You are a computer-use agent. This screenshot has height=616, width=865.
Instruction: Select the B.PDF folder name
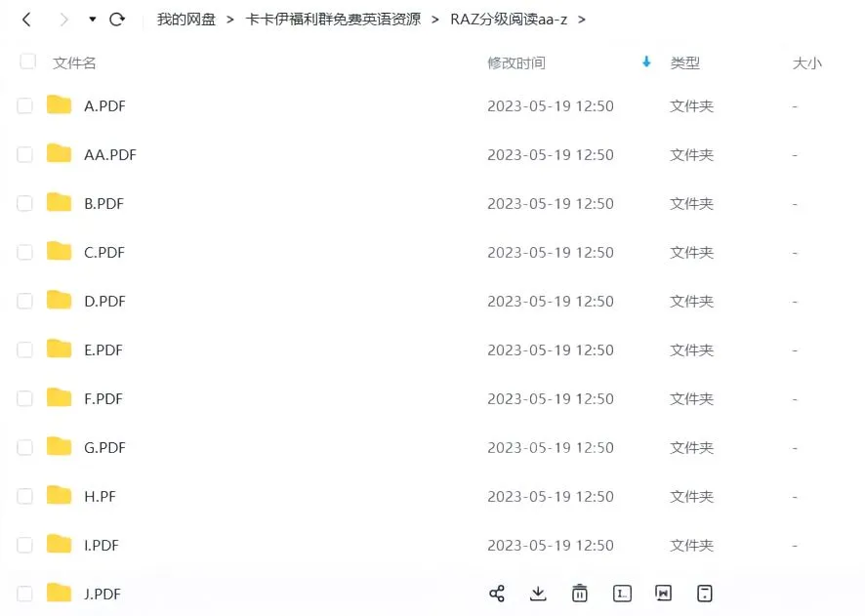pos(104,203)
